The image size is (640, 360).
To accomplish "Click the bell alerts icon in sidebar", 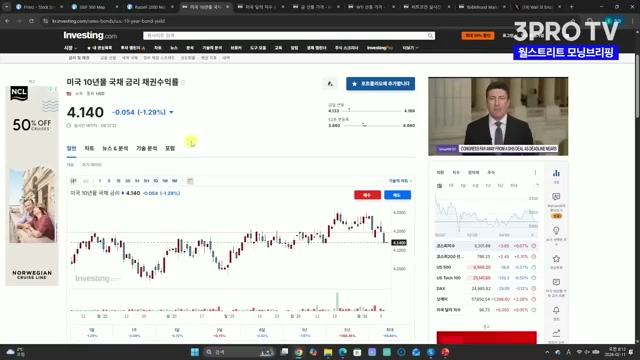I will coord(556,311).
